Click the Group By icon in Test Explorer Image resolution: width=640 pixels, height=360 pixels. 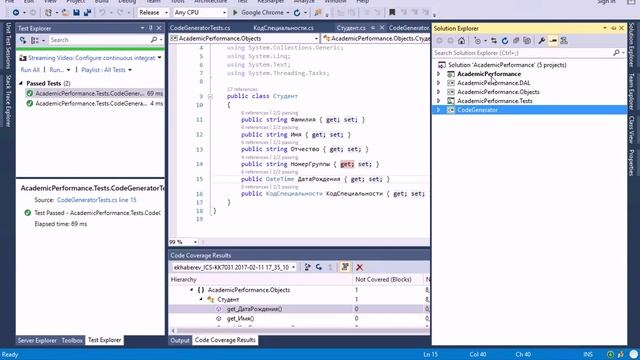click(x=35, y=40)
